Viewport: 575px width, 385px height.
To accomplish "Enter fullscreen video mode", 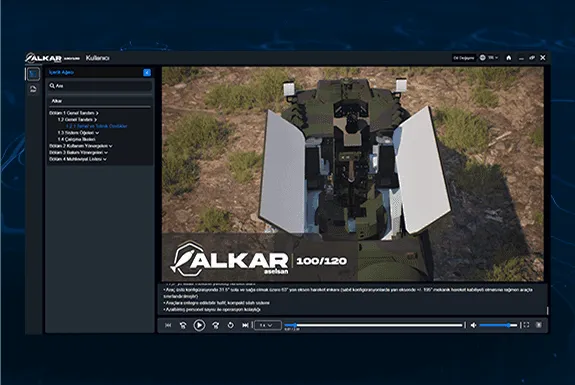I will pyautogui.click(x=526, y=325).
